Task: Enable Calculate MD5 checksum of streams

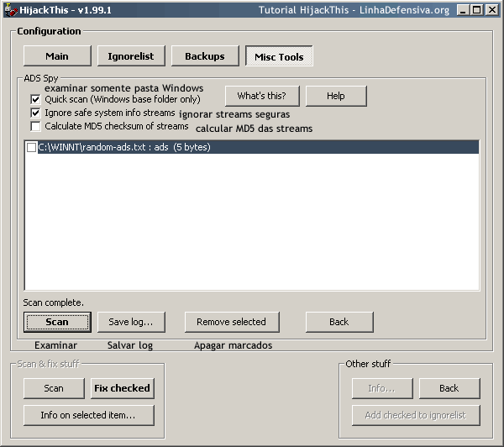Action: pos(35,126)
